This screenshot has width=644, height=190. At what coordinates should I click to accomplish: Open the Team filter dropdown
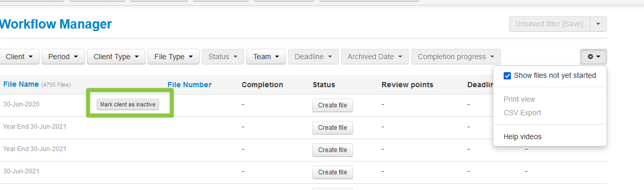pos(266,57)
